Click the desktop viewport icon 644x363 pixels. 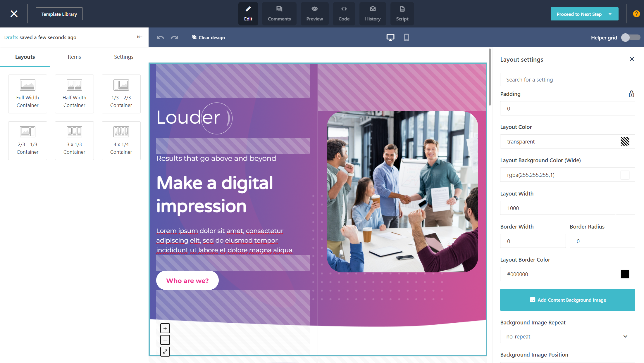[390, 37]
